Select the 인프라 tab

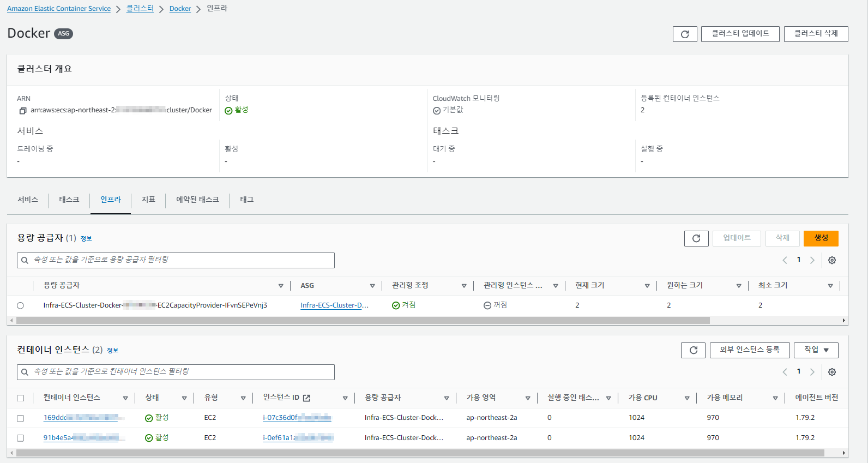point(111,200)
